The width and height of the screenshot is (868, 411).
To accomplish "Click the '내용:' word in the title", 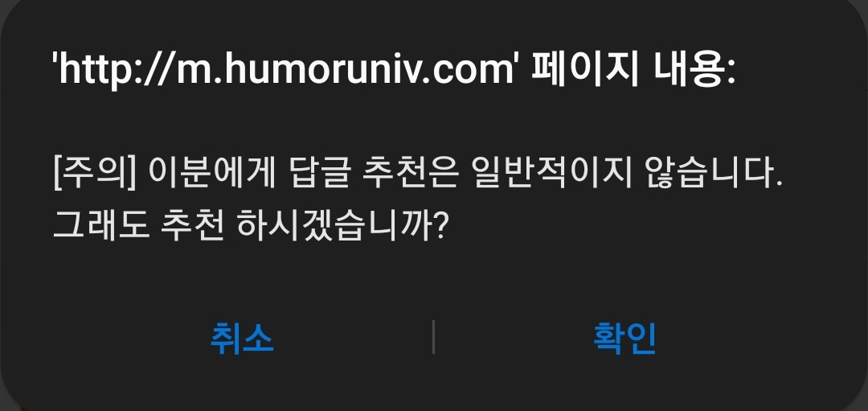I will click(x=694, y=70).
